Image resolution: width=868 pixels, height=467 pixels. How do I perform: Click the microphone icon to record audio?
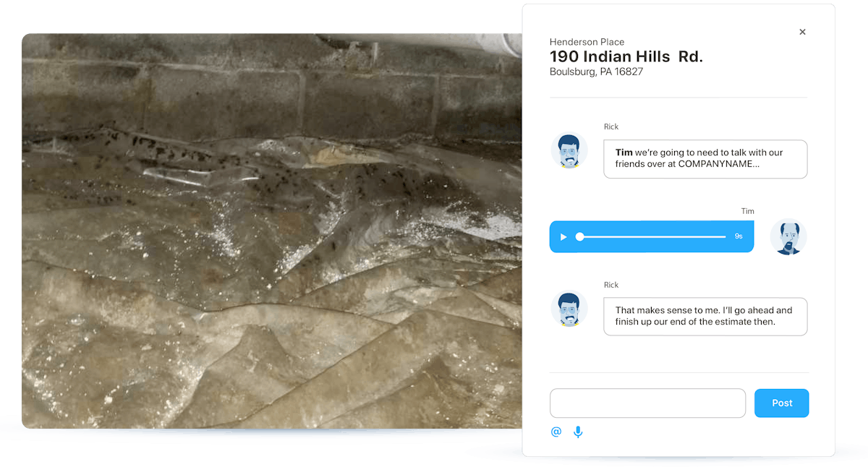[578, 432]
